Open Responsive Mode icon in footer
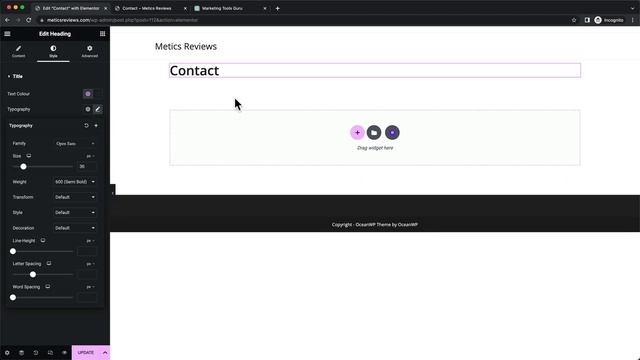This screenshot has width=640, height=360. pos(50,353)
